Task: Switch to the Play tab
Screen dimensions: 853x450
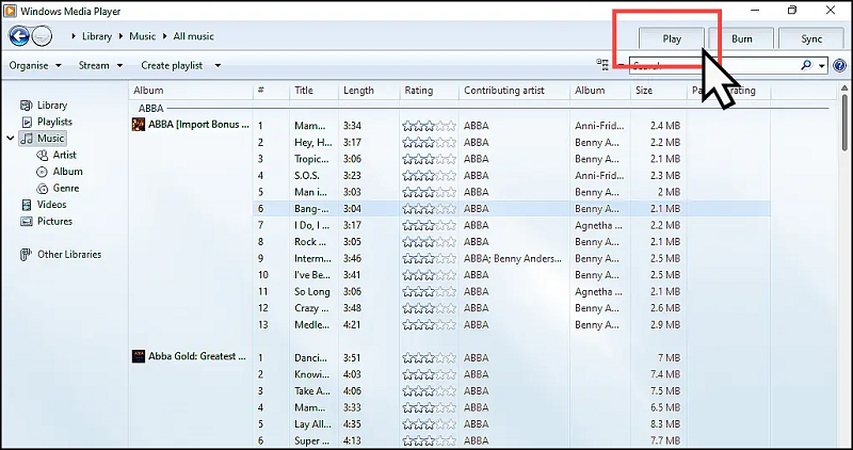Action: (671, 39)
